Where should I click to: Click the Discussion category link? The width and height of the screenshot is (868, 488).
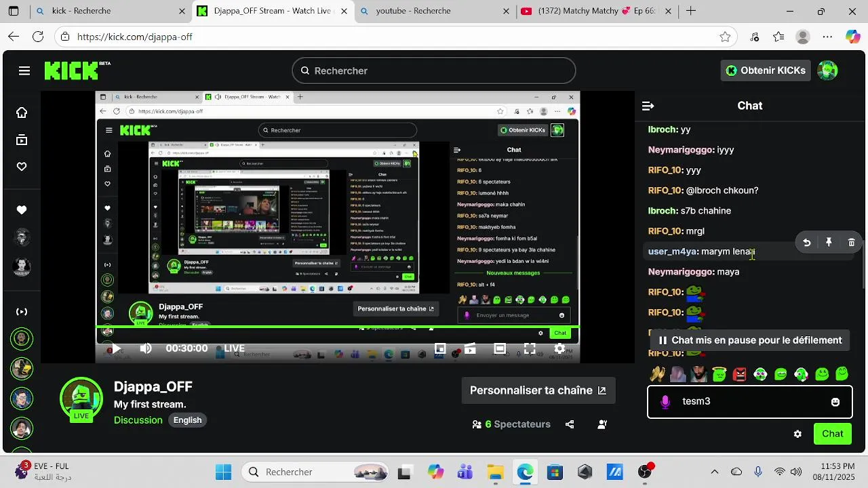[138, 420]
